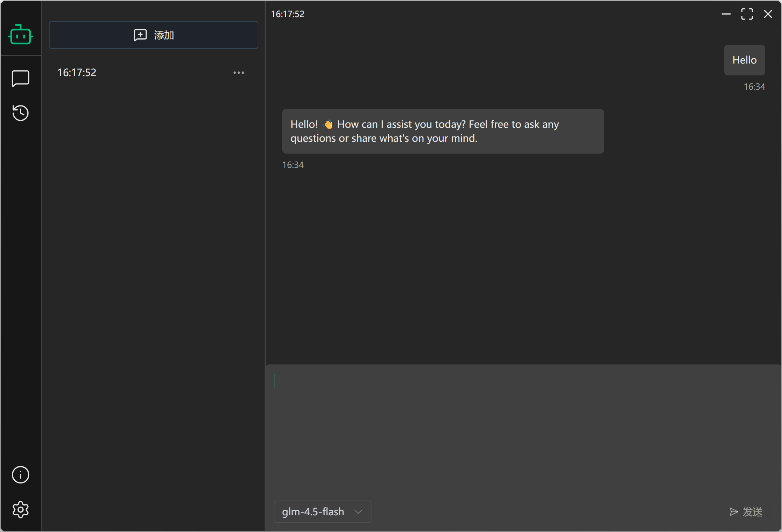Open the settings gear icon
Image resolution: width=782 pixels, height=532 pixels.
[21, 510]
